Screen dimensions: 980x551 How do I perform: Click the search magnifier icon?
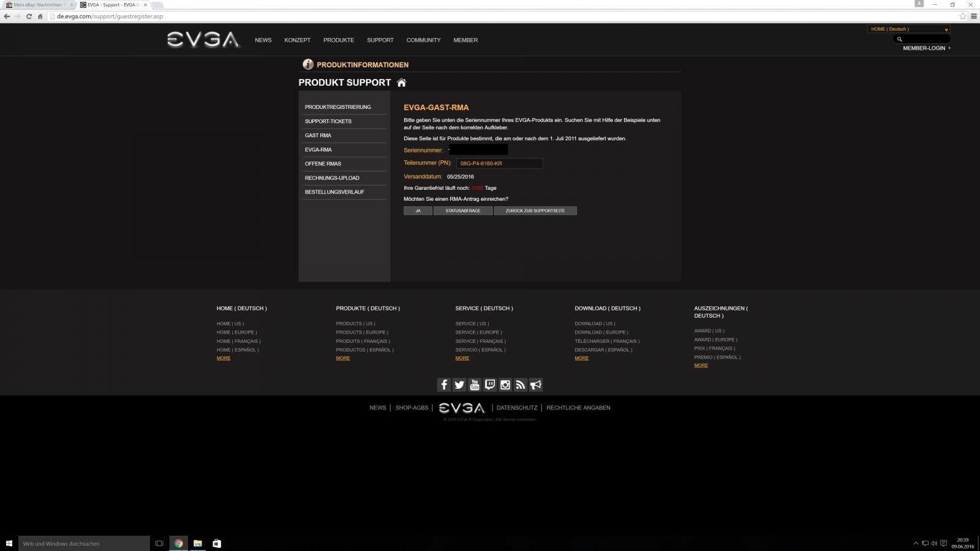[x=900, y=39]
